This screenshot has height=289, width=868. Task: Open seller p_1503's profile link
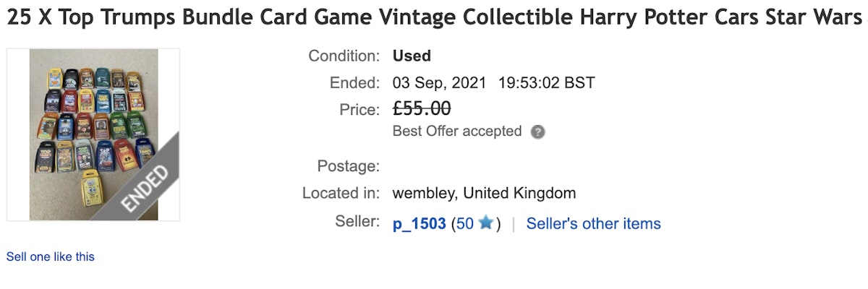pyautogui.click(x=419, y=224)
